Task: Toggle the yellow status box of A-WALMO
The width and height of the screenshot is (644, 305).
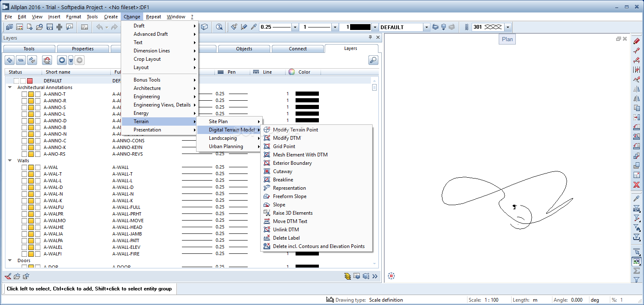Action: click(31, 221)
